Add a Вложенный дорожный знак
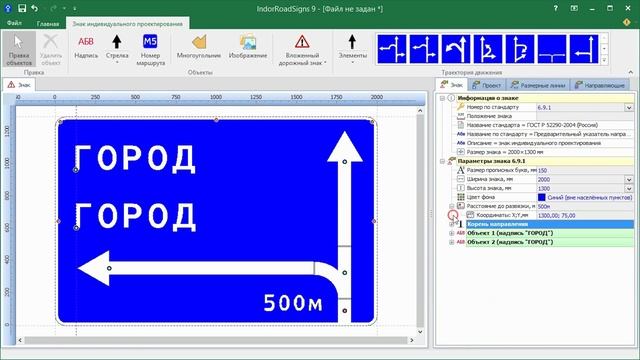640x360 pixels. pyautogui.click(x=302, y=49)
